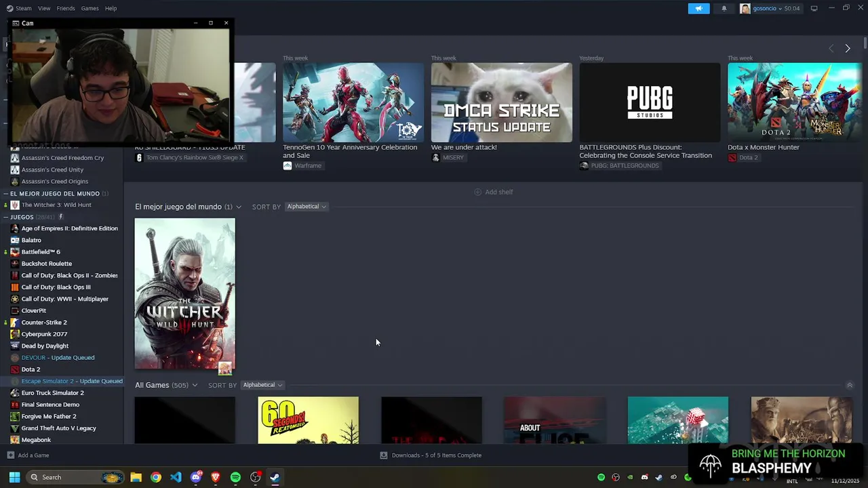The image size is (868, 488).
Task: Collapse the EL MEJOR JUEGO DEL MUNDO category
Action: point(6,194)
